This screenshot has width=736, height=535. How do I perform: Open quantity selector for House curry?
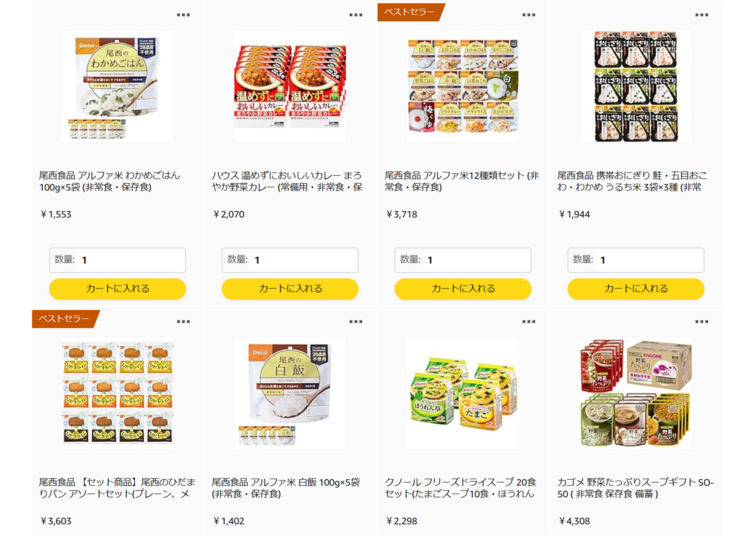pyautogui.click(x=290, y=260)
